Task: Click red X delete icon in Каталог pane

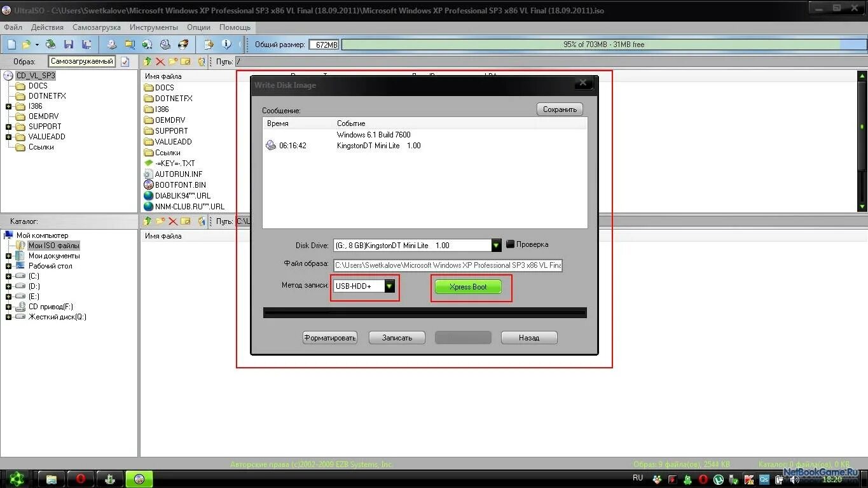Action: point(172,221)
